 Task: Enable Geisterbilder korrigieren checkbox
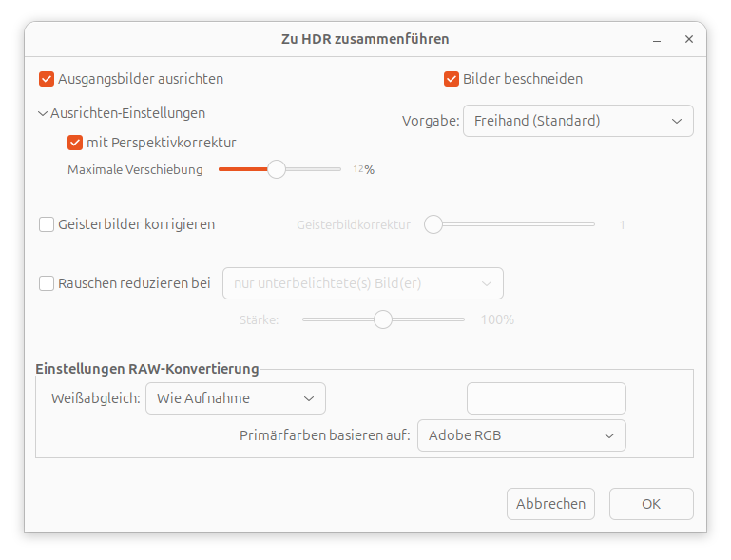click(x=47, y=224)
